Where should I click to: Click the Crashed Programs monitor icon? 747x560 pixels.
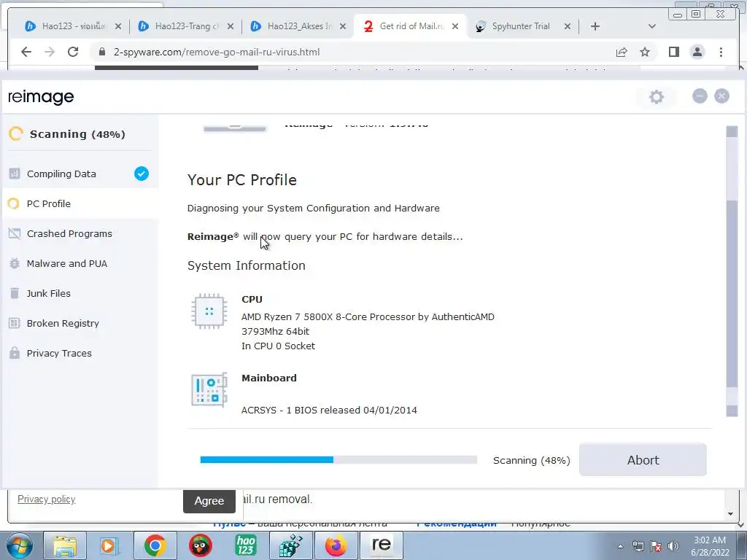(x=15, y=234)
